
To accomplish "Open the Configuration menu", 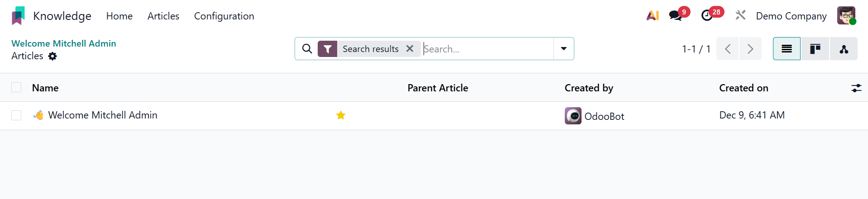I will click(x=224, y=16).
